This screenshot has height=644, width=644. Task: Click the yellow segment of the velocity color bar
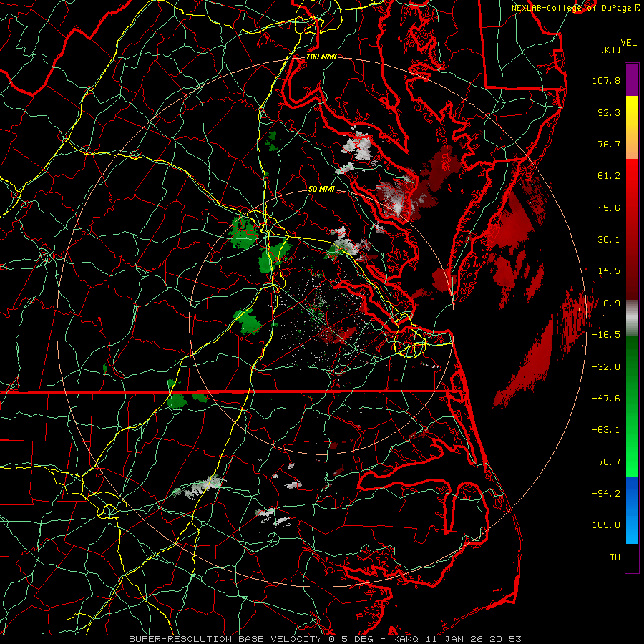tap(632, 112)
